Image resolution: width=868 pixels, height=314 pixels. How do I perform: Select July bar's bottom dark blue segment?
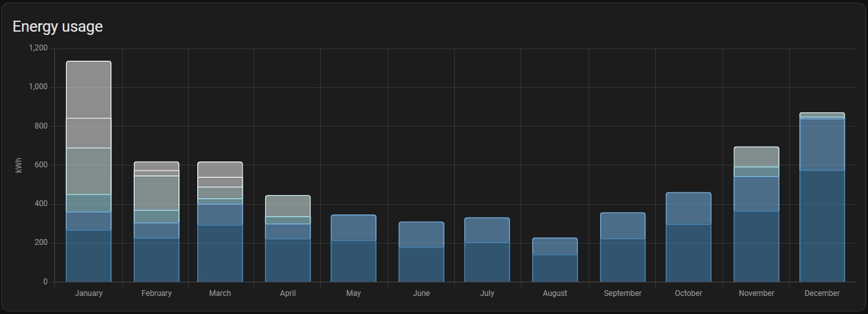pyautogui.click(x=487, y=262)
